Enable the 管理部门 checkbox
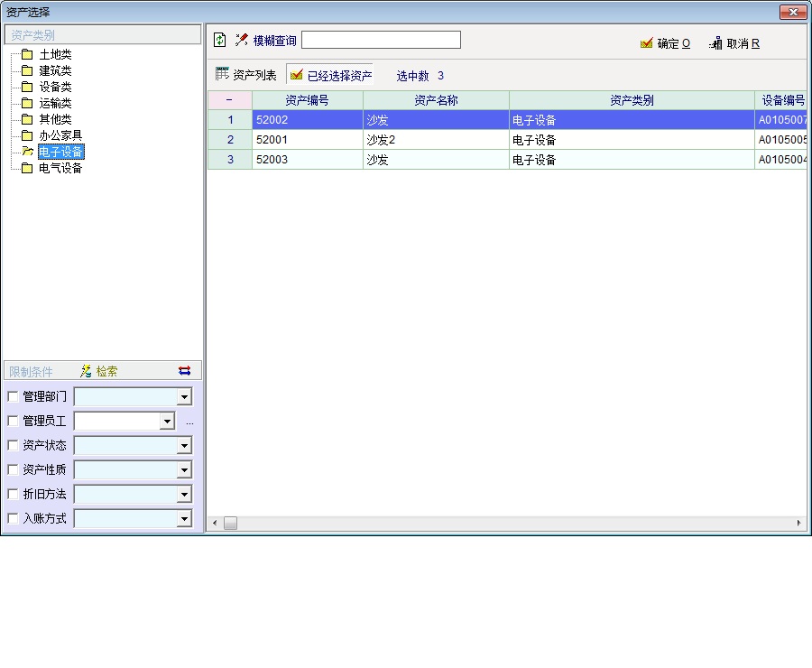The image size is (812, 668). (x=13, y=396)
